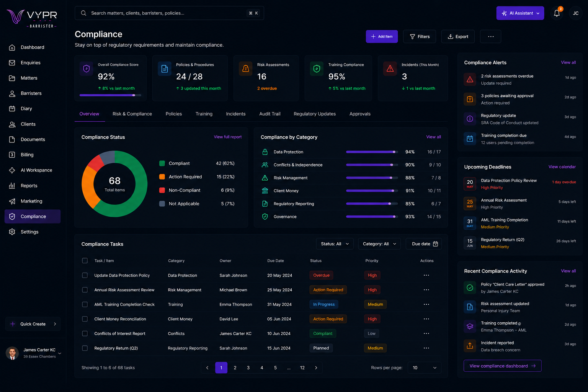This screenshot has width=588, height=392.
Task: Open actions menu for Client Money Reconciliation
Action: coord(426,319)
